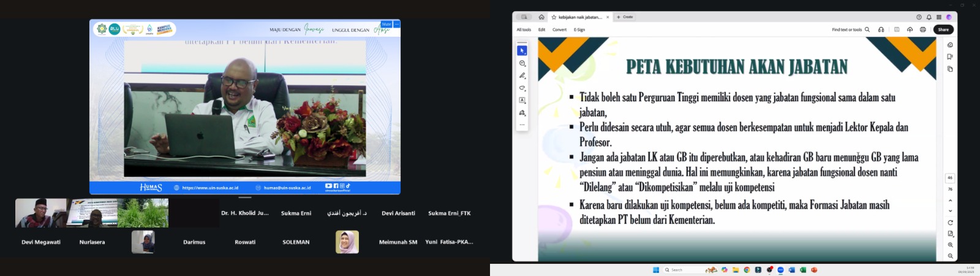The width and height of the screenshot is (980, 276).
Task: Click the Share button
Action: (x=943, y=29)
